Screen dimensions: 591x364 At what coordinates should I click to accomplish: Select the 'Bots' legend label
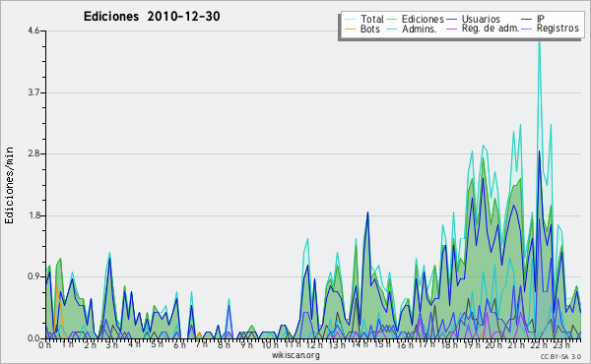[370, 29]
